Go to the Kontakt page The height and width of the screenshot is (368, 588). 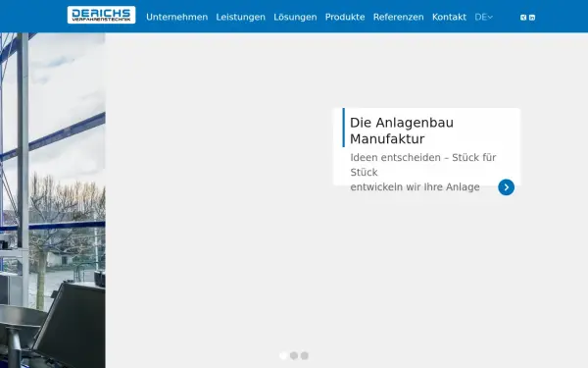tap(449, 17)
